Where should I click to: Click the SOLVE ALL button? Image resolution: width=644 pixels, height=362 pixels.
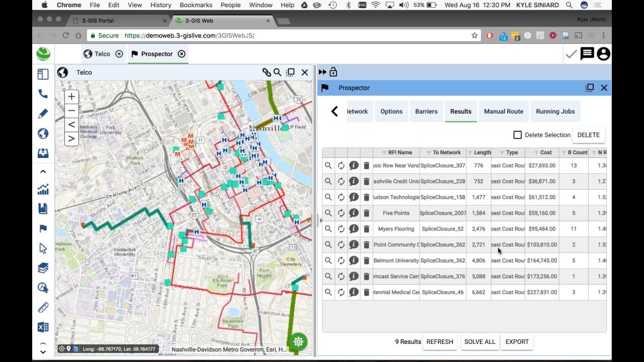(480, 342)
